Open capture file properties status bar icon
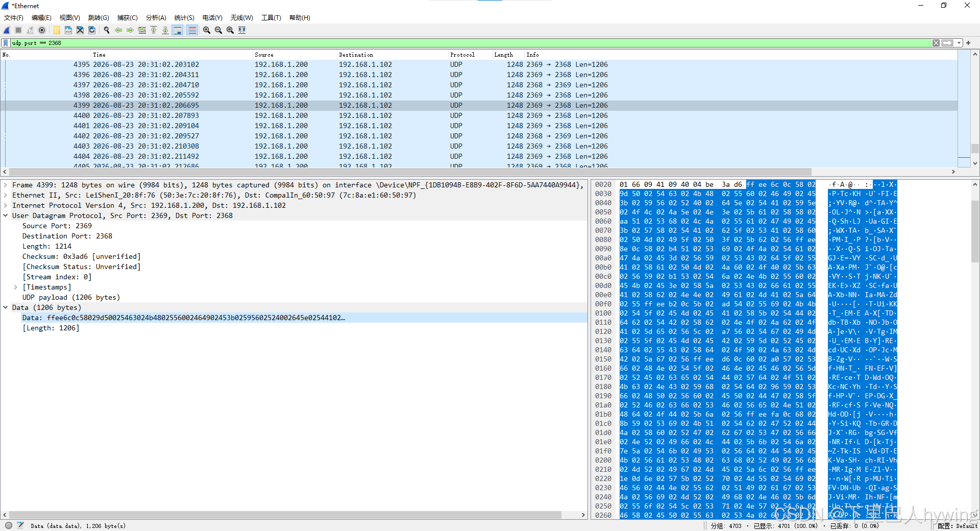Image resolution: width=980 pixels, height=531 pixels. (20, 525)
